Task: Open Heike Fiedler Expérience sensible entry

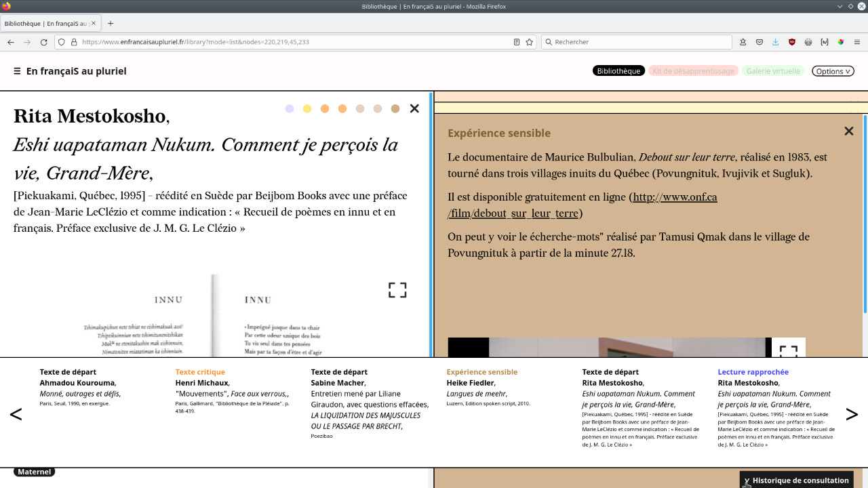Action: [488, 388]
